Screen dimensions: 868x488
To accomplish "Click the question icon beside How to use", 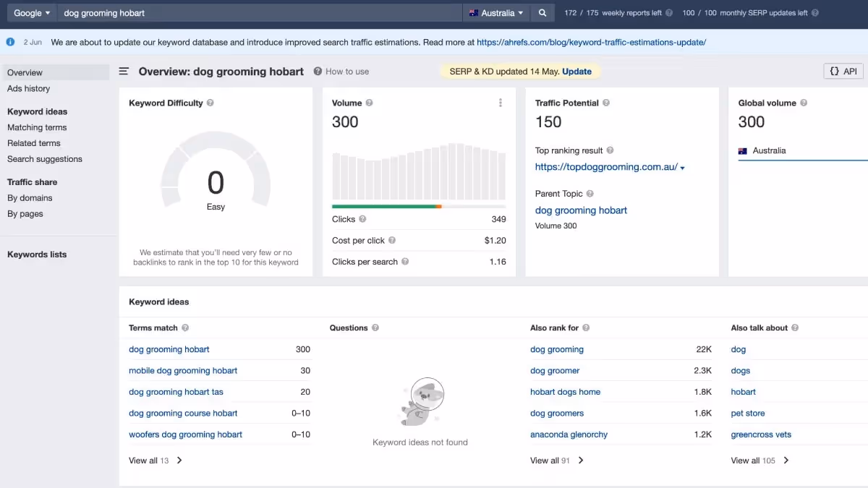I will [318, 72].
